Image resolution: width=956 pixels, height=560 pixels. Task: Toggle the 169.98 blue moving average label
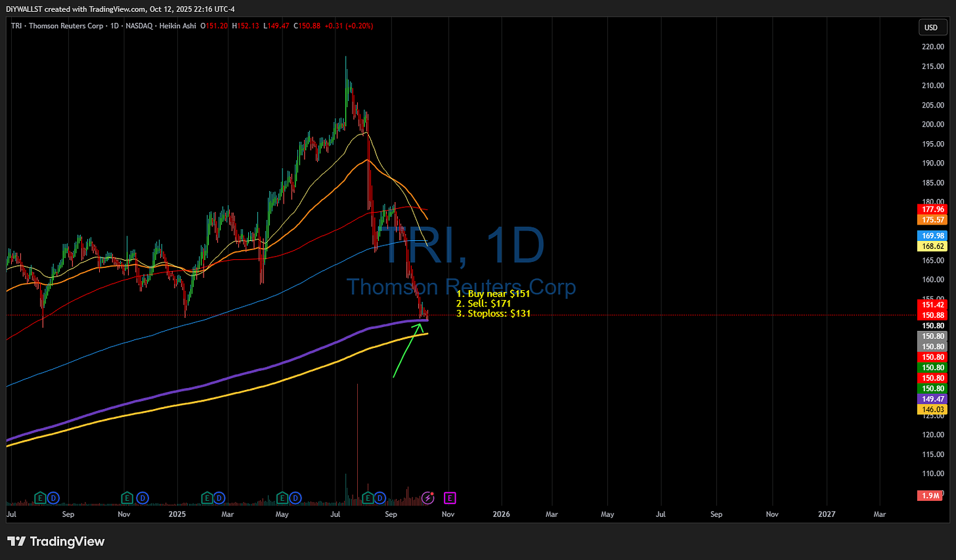point(932,235)
